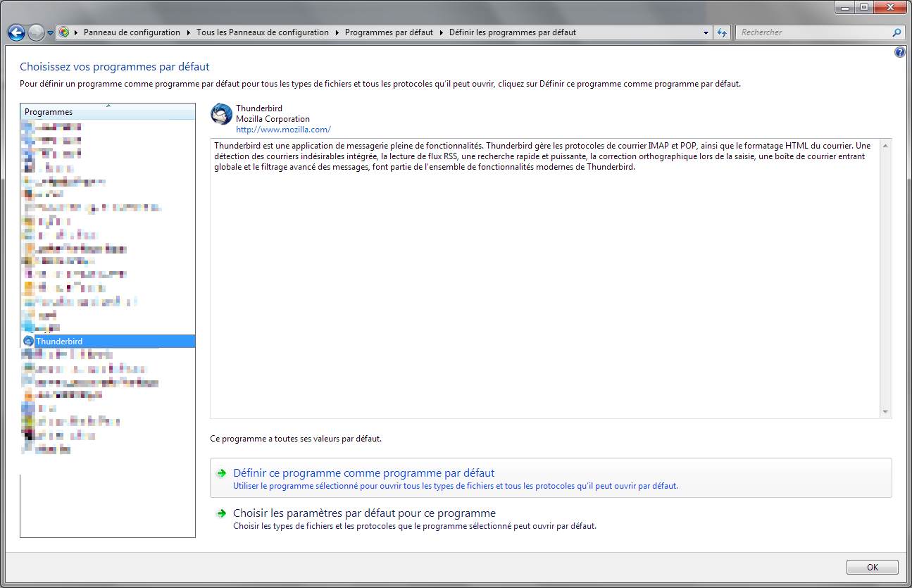Screen dimensions: 912x588
Task: Click the Thunderbird icon in list row
Action: (28, 341)
